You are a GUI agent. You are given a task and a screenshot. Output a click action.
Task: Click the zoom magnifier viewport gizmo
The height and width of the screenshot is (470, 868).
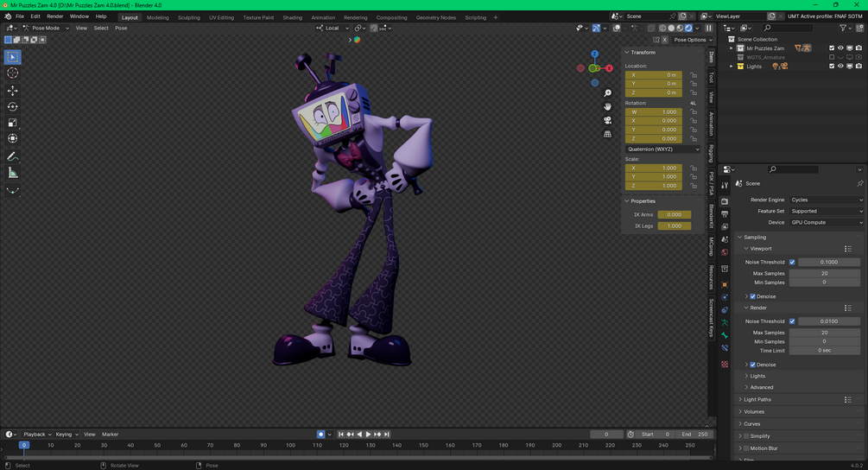(x=607, y=93)
